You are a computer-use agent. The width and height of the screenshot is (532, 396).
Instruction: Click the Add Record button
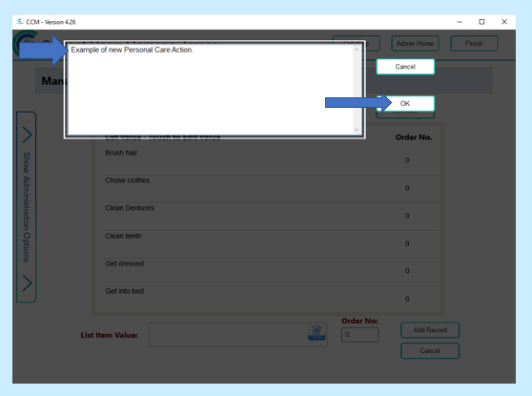pyautogui.click(x=430, y=330)
